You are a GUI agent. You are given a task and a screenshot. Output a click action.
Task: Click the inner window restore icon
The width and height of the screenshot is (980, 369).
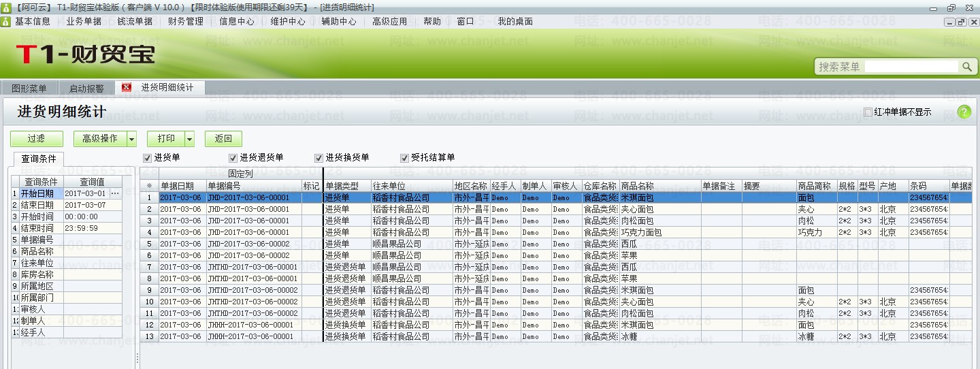[x=960, y=22]
